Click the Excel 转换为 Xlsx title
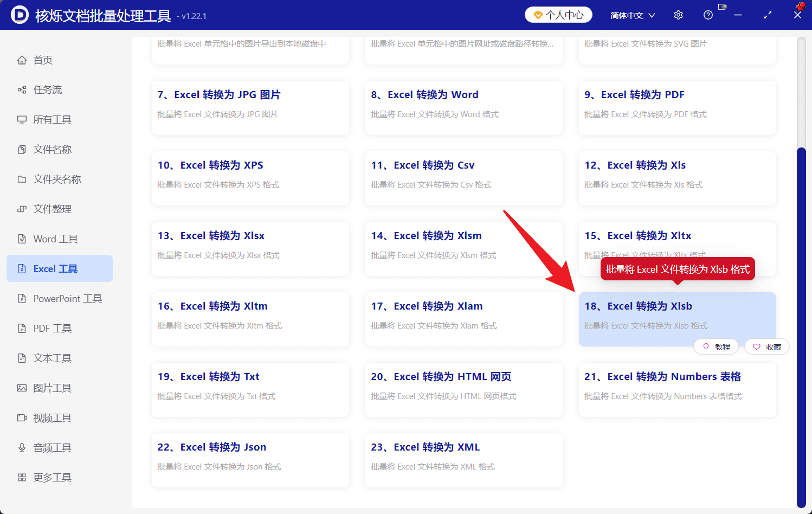 tap(211, 236)
